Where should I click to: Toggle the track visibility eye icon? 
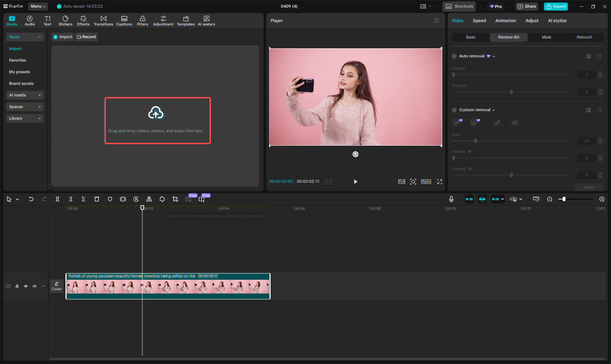click(x=25, y=286)
